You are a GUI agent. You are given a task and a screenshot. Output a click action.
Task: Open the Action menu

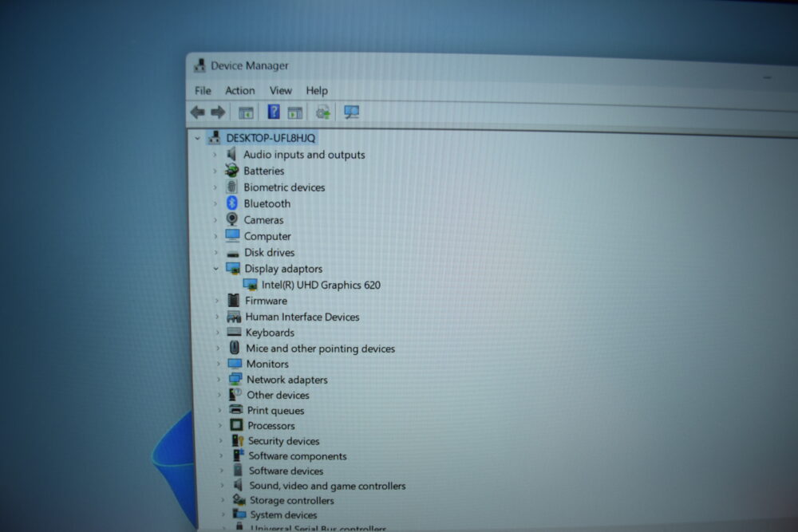239,91
